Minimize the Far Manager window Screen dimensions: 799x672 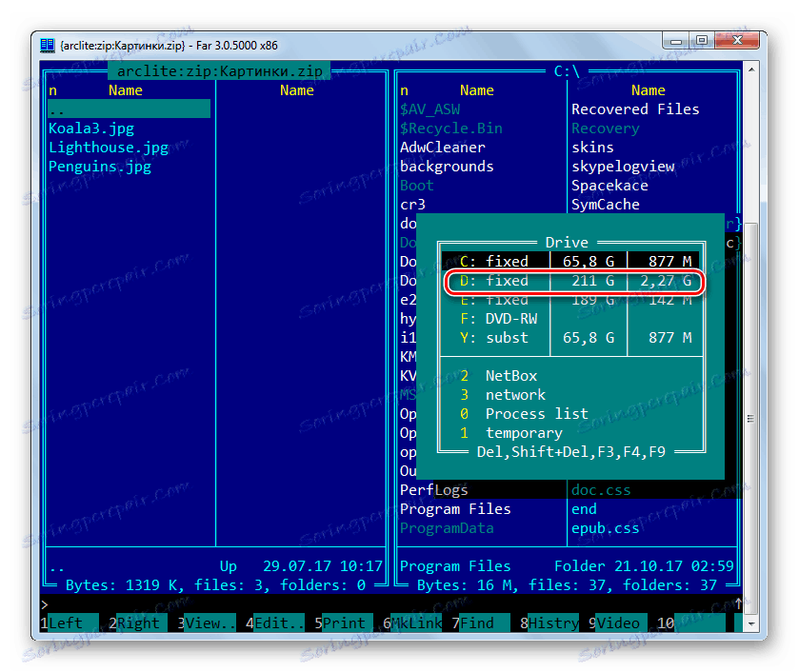point(676,40)
